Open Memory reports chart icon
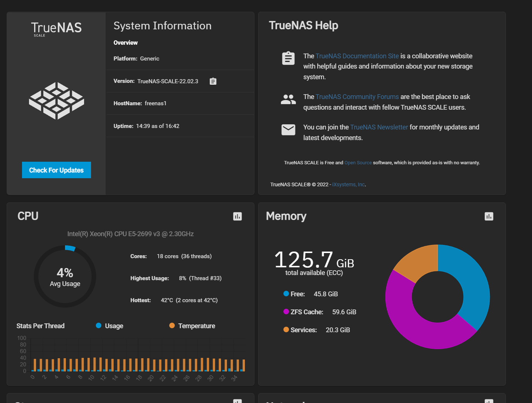This screenshot has height=403, width=532. (x=489, y=216)
